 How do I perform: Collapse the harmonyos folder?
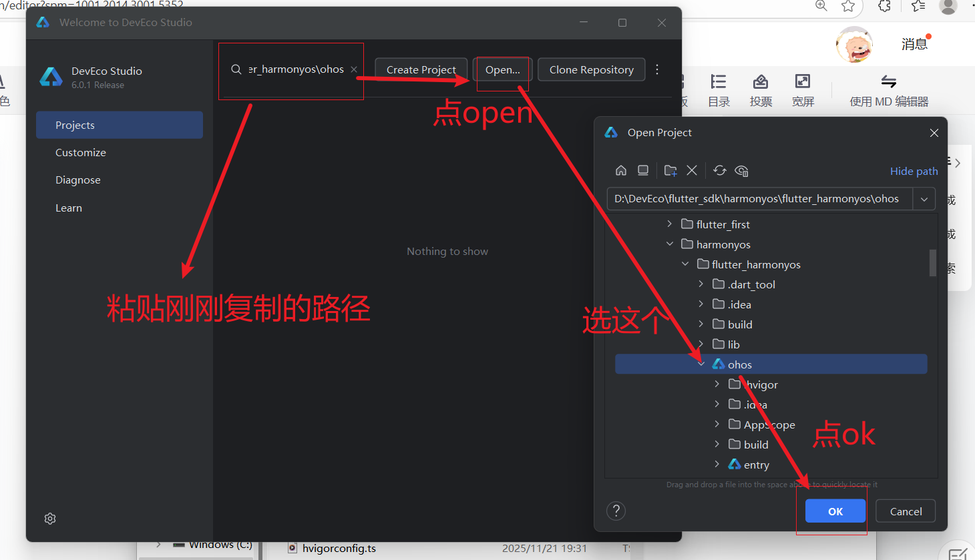(x=670, y=244)
